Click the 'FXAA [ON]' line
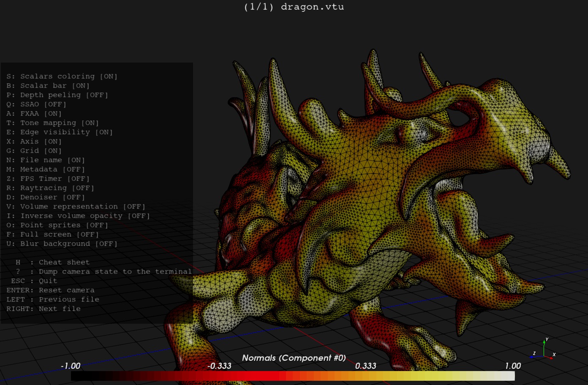Image resolution: width=588 pixels, height=385 pixels. coord(34,114)
